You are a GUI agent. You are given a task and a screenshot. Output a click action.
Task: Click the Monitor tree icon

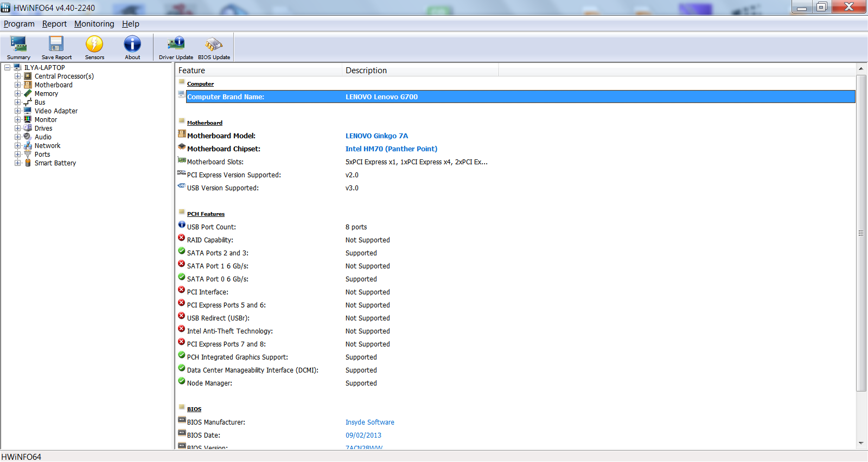[28, 120]
